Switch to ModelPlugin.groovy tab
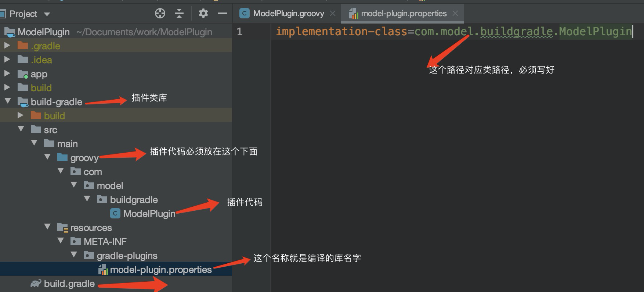 point(289,14)
